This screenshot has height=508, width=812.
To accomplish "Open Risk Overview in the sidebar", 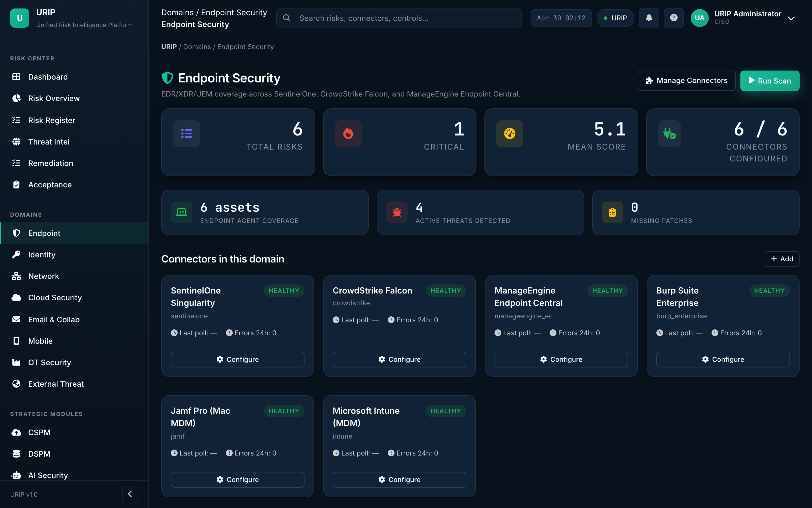I will pos(74,98).
